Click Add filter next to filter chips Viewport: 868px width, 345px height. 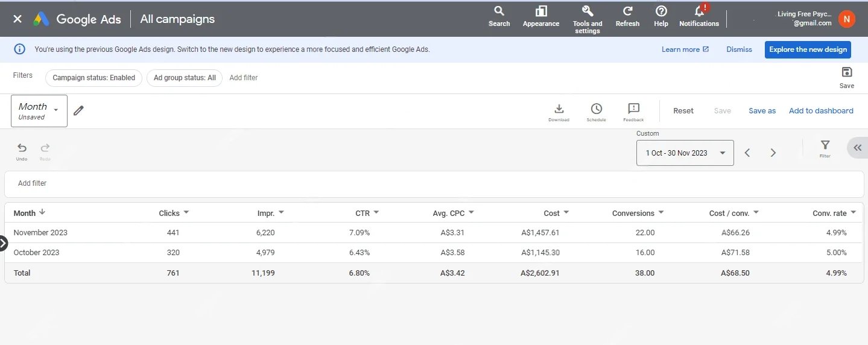coord(244,78)
